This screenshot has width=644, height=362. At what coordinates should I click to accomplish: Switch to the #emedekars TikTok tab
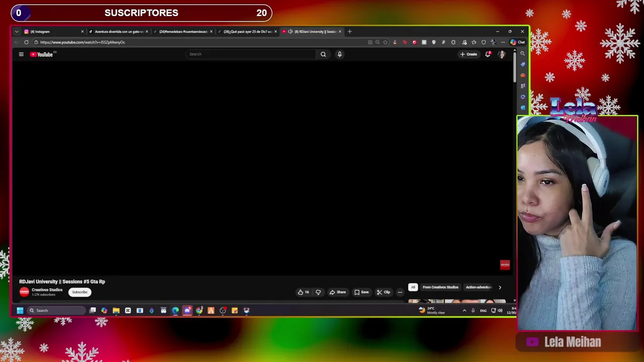(183, 32)
